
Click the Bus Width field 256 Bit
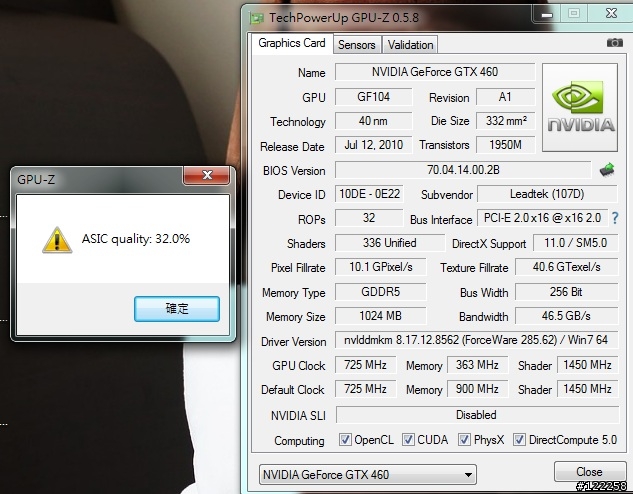pyautogui.click(x=566, y=292)
